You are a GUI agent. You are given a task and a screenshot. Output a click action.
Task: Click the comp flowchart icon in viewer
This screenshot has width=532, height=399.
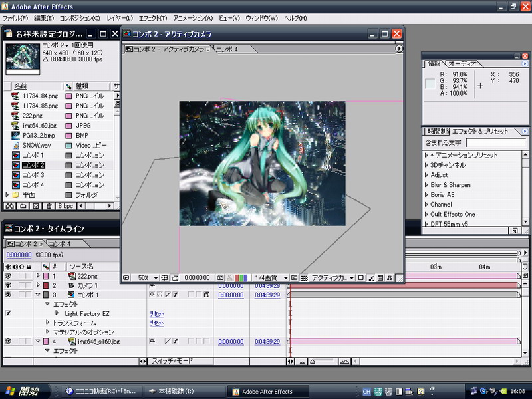390,277
